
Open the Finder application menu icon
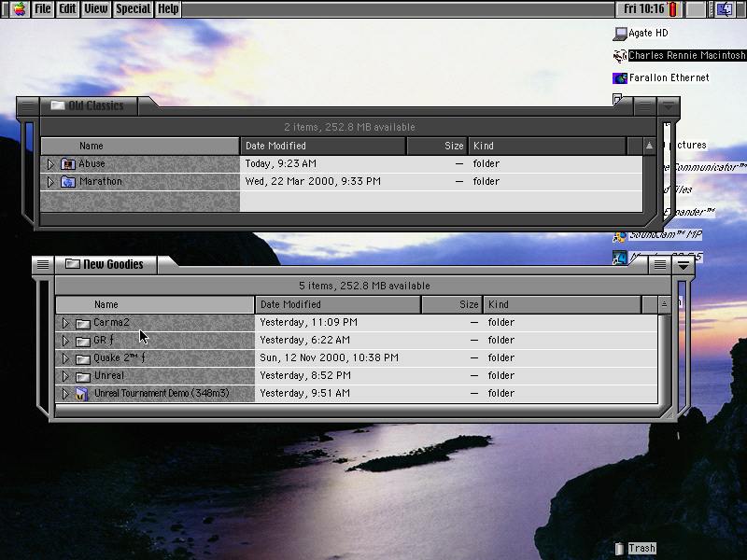point(726,9)
